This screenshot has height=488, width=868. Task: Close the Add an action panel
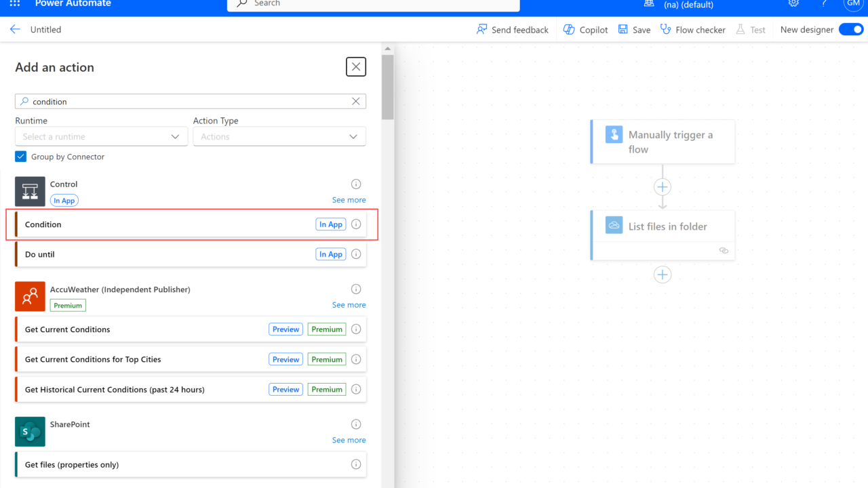point(356,66)
